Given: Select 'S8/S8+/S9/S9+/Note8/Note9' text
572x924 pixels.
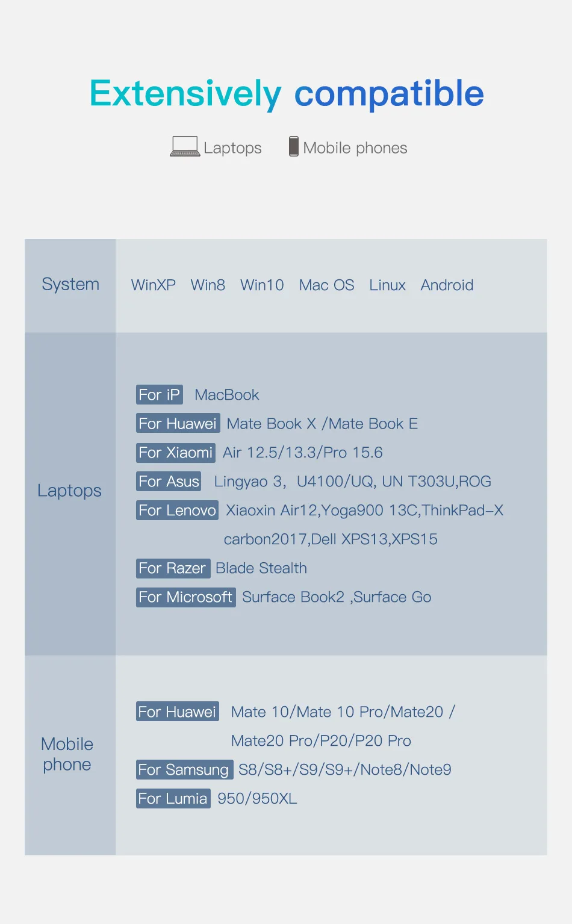Looking at the screenshot, I should click(x=345, y=770).
